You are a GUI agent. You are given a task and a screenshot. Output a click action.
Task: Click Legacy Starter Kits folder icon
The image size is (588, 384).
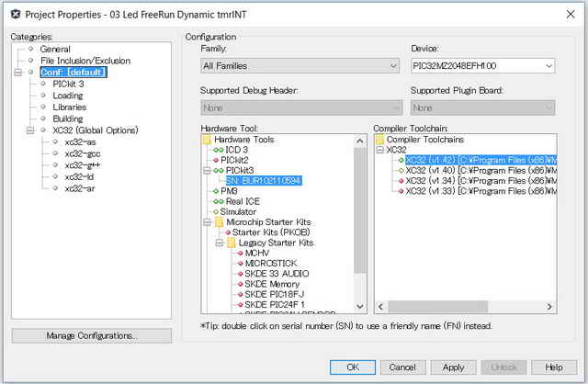(x=232, y=243)
